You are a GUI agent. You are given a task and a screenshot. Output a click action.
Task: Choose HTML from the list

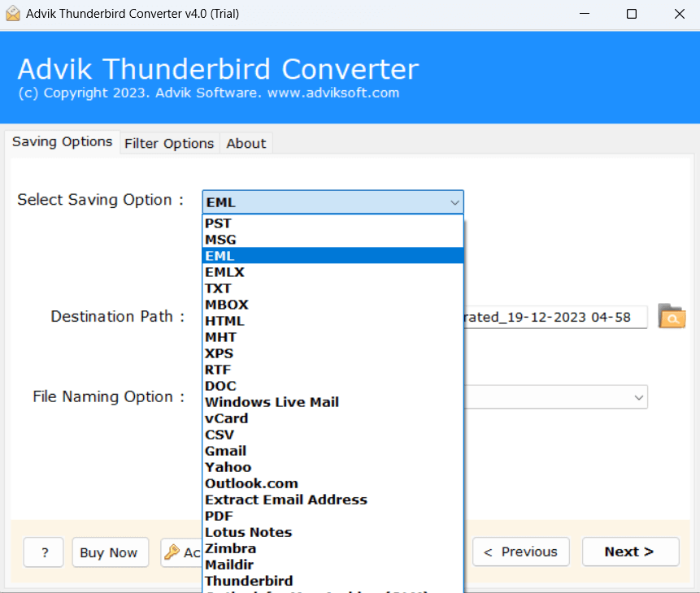pos(333,321)
